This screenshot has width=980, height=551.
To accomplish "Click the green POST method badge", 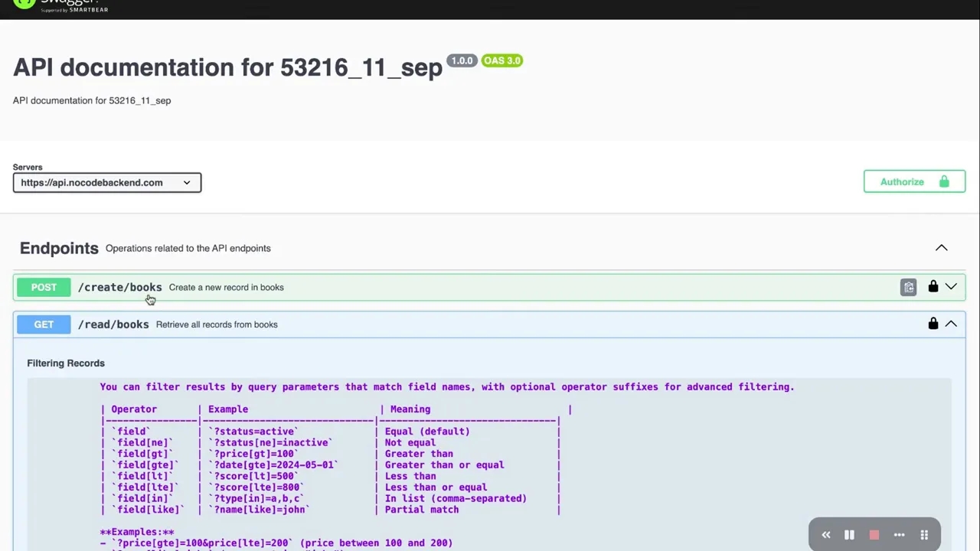I will tap(44, 287).
